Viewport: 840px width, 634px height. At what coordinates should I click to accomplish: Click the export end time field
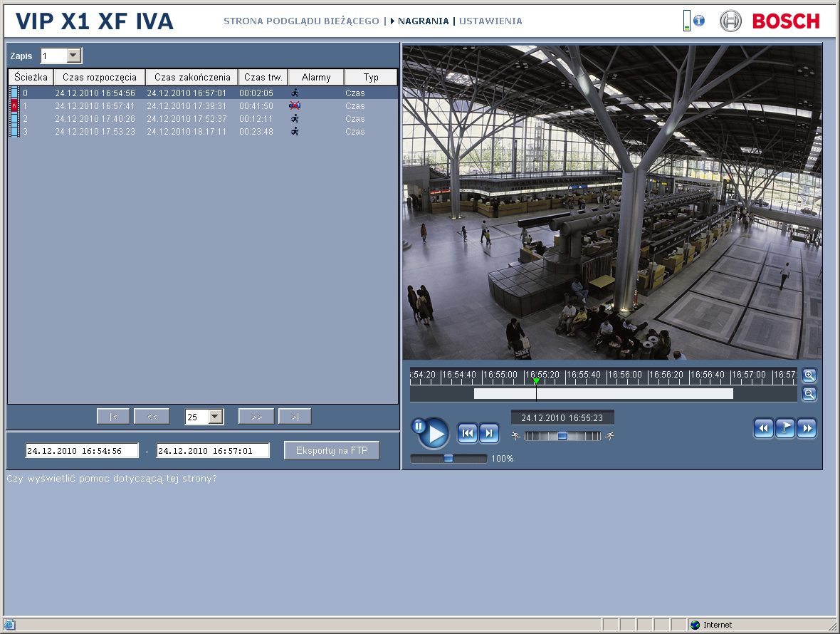point(213,451)
